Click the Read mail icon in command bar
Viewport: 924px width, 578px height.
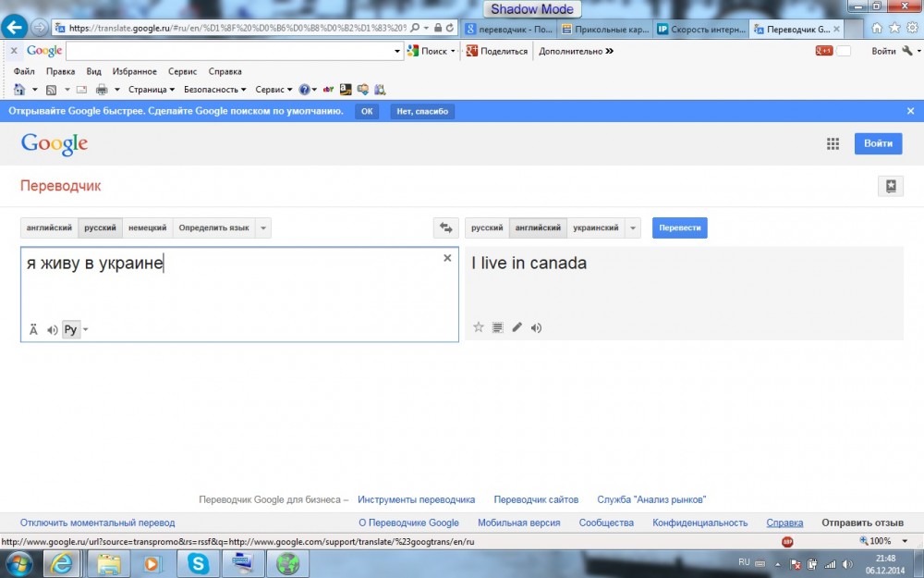coord(81,90)
